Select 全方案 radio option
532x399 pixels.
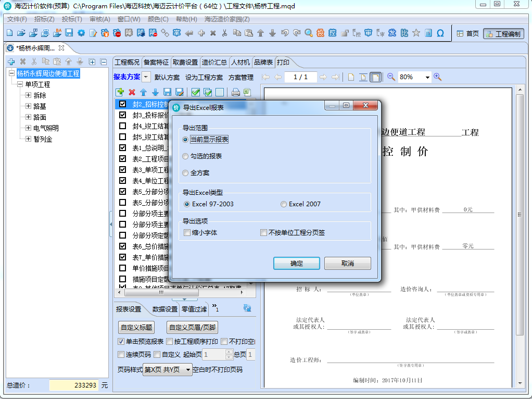tap(185, 173)
